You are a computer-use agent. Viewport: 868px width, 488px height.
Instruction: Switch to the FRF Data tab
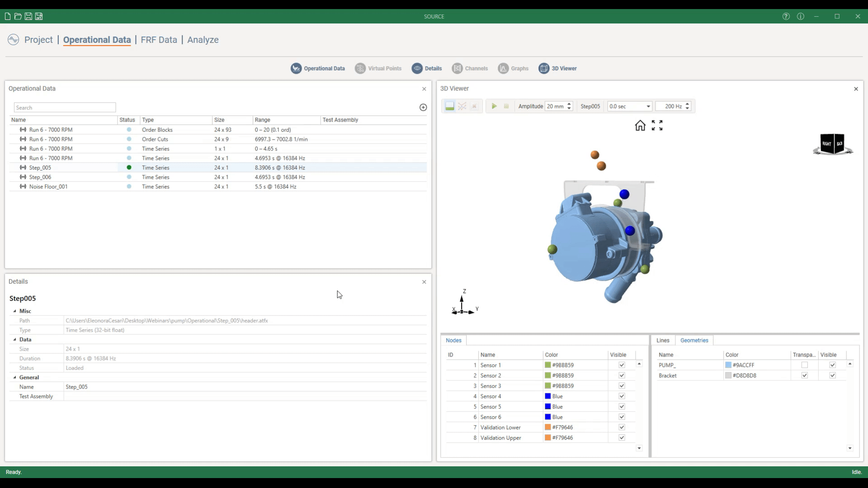click(x=159, y=40)
